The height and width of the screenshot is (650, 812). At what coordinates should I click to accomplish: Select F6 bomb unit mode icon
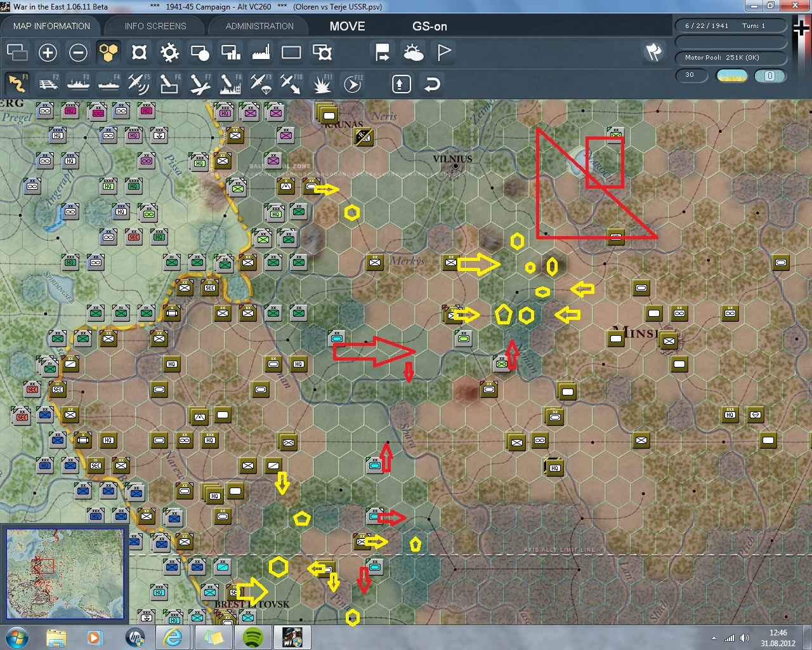(x=169, y=84)
